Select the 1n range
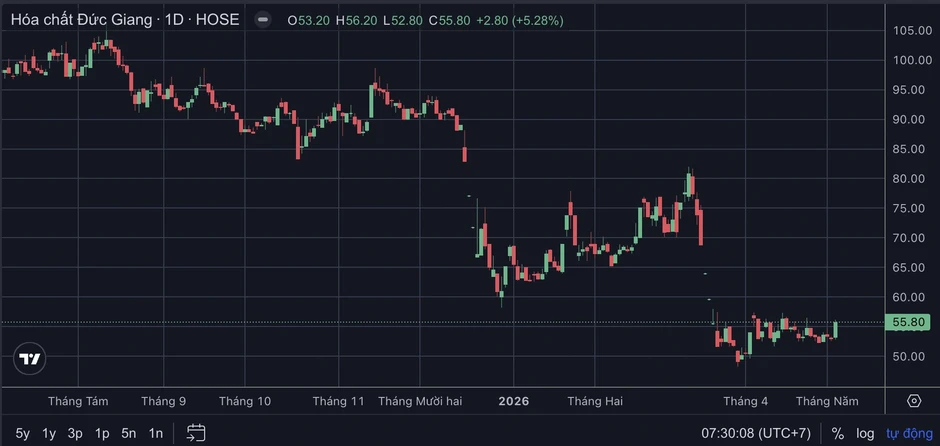The image size is (940, 446). click(155, 433)
